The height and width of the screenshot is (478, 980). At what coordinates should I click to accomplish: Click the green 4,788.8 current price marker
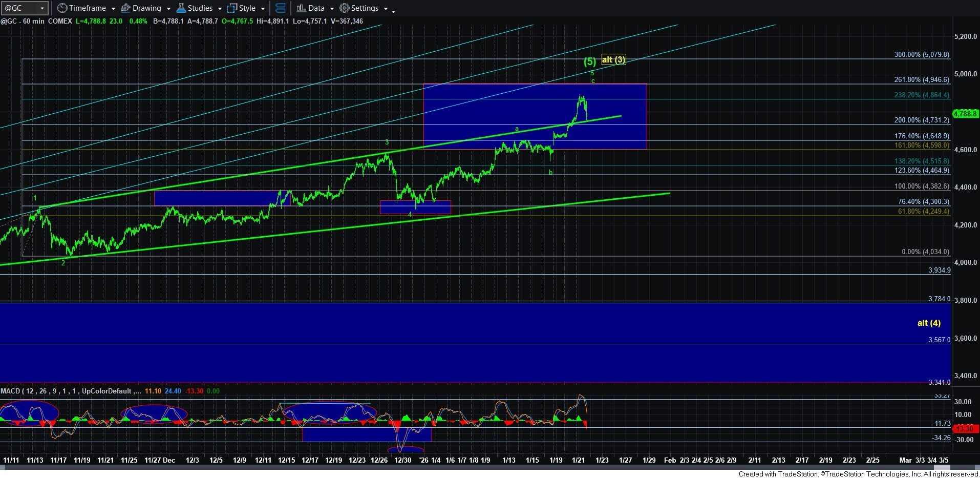click(965, 114)
